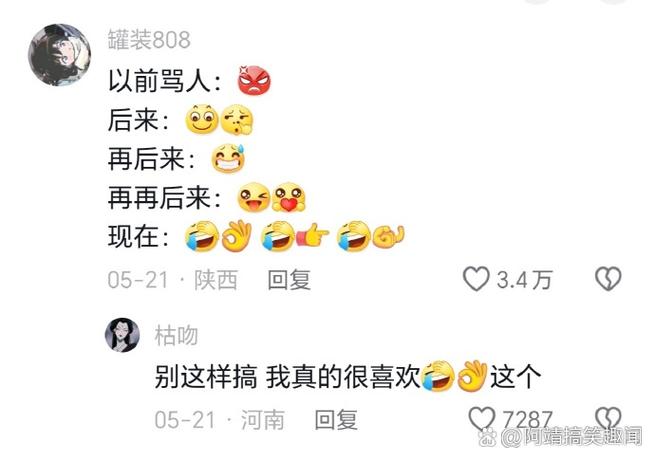Tap the smiling emoji right after 后来
The image size is (655, 461).
202,120
